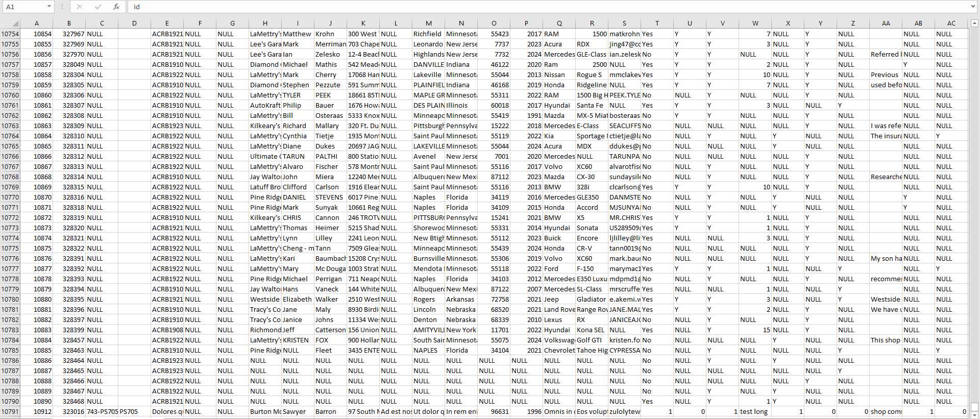Viewport: 980px width, 419px height.
Task: Click the Acura cell in row 10755
Action: (x=559, y=44)
